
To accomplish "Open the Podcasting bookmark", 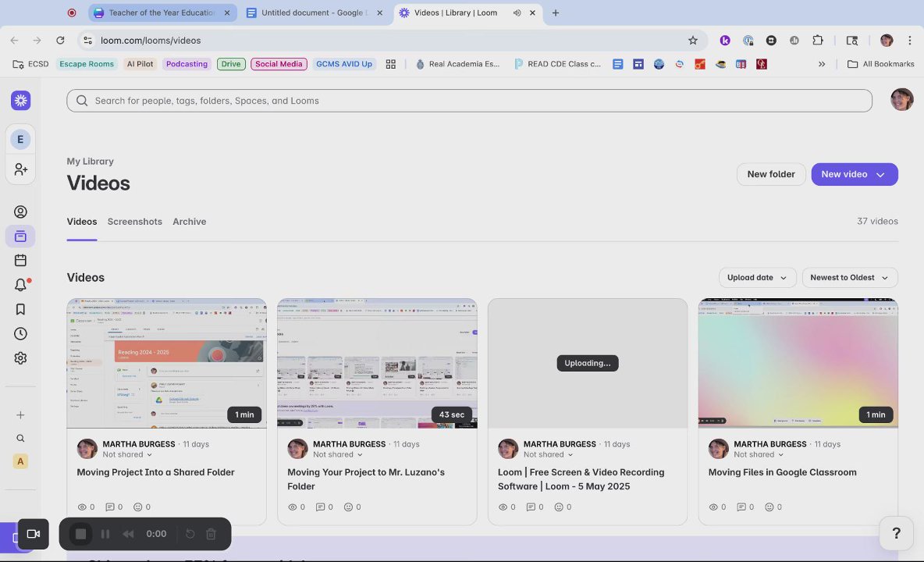I will coord(187,64).
